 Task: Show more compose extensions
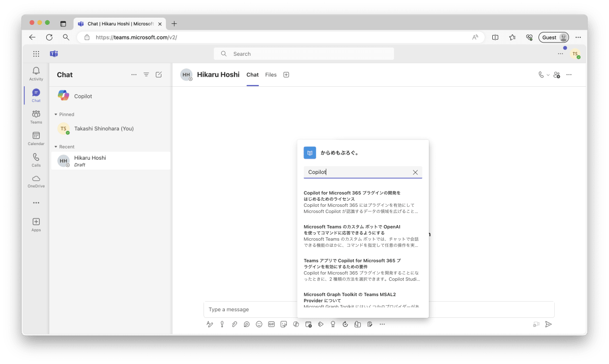[x=382, y=324]
